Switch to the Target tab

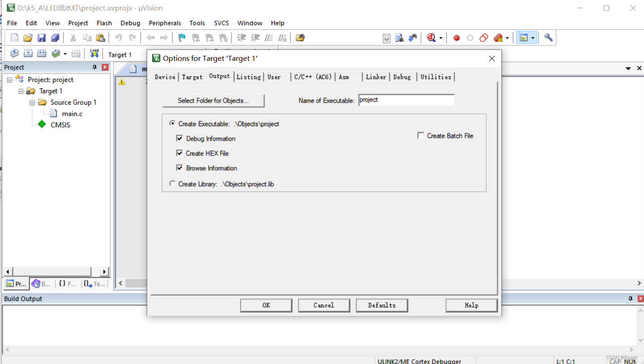click(x=192, y=77)
